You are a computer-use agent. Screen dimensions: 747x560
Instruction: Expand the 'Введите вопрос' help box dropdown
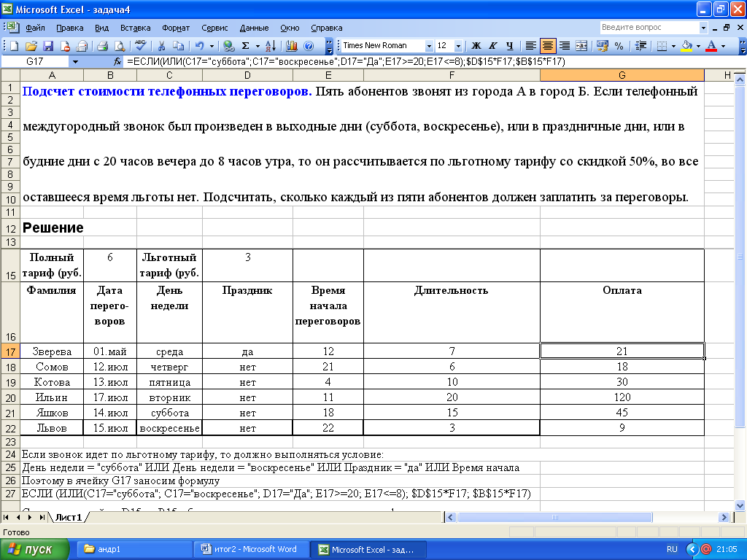703,28
